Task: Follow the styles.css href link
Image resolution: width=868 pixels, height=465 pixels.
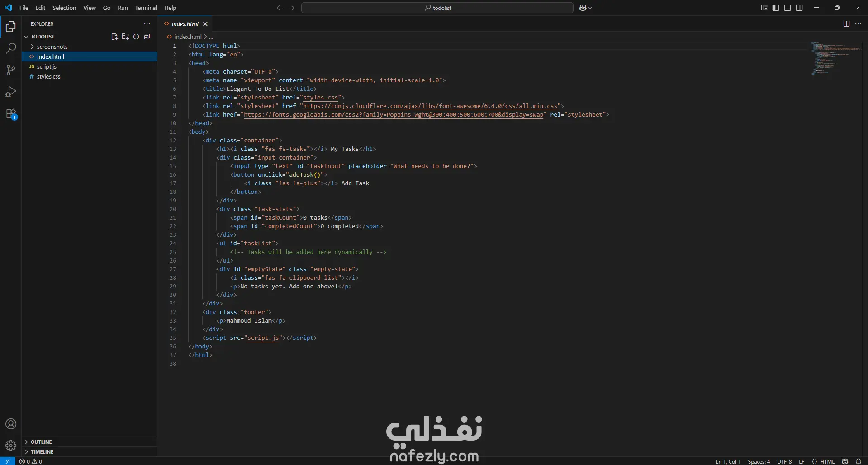Action: [x=320, y=97]
